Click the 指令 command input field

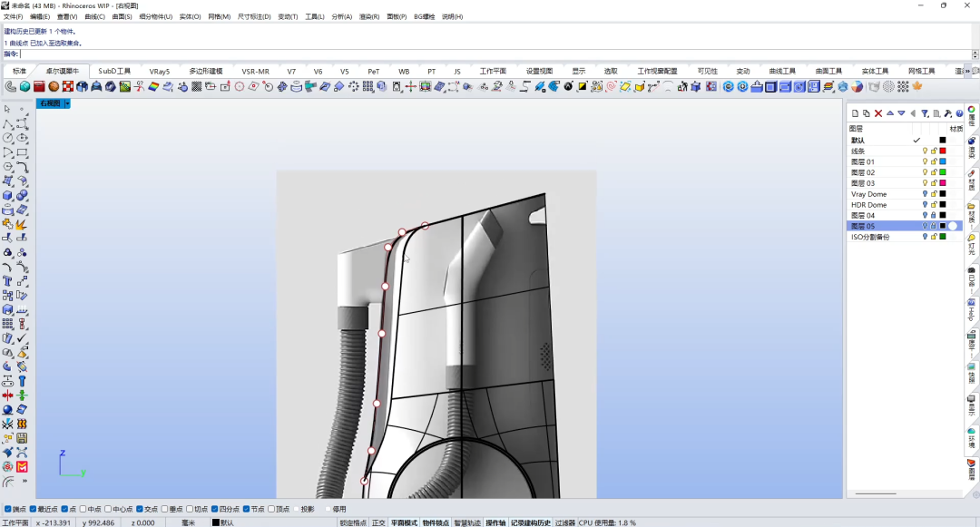(x=495, y=54)
